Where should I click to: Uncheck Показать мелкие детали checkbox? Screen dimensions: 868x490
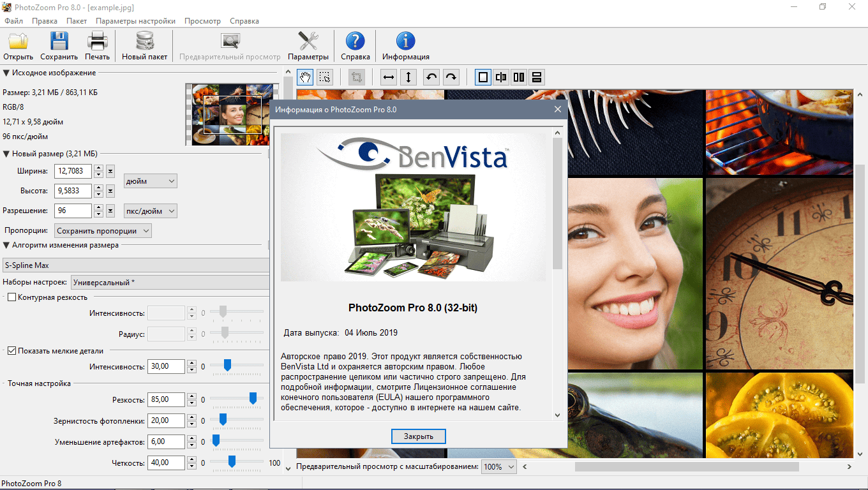pyautogui.click(x=11, y=351)
